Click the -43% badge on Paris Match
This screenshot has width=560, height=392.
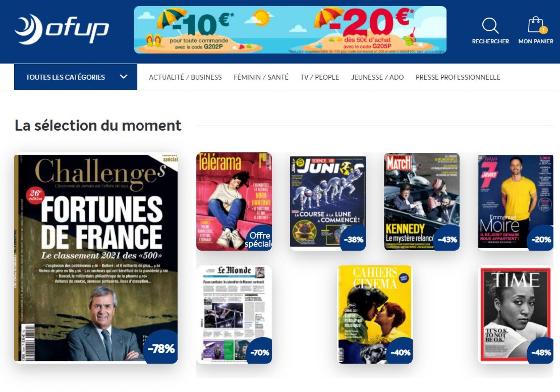(447, 239)
